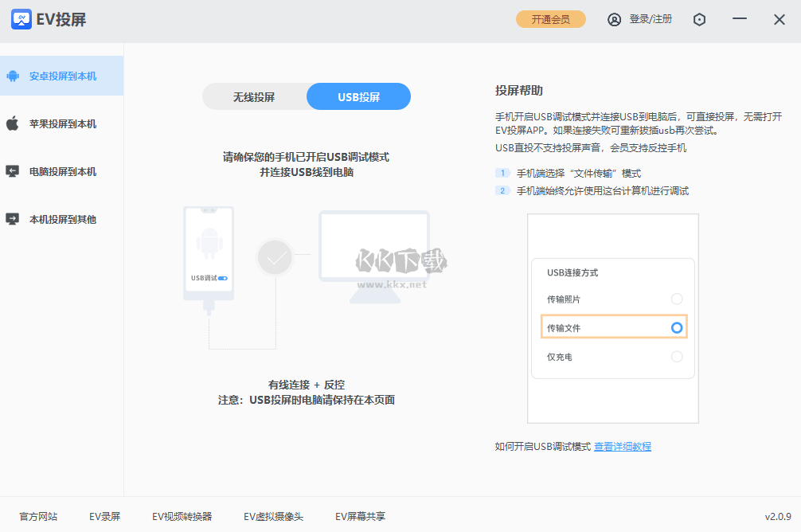The image size is (801, 532).
Task: Click the EV投屏 app logo icon
Action: [21, 19]
